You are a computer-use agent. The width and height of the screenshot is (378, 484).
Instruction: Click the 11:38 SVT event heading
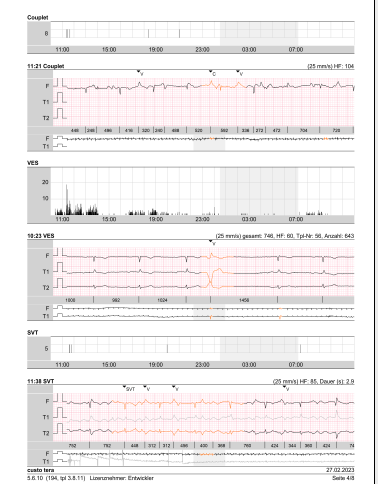pos(41,381)
